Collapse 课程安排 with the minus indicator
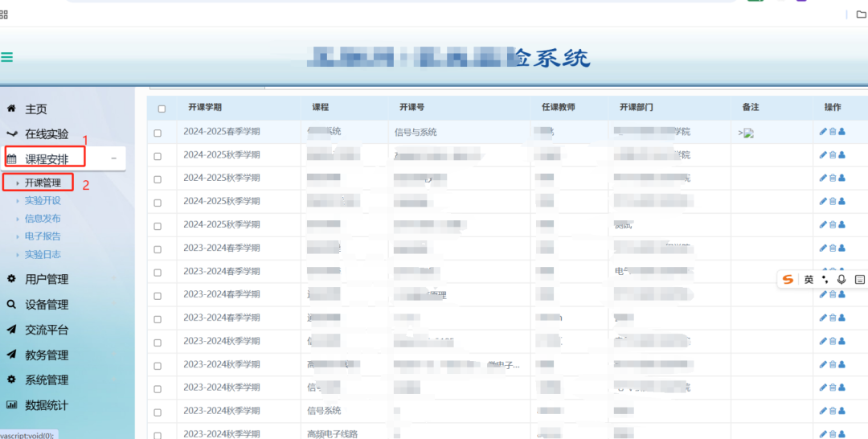This screenshot has width=868, height=439. (113, 158)
